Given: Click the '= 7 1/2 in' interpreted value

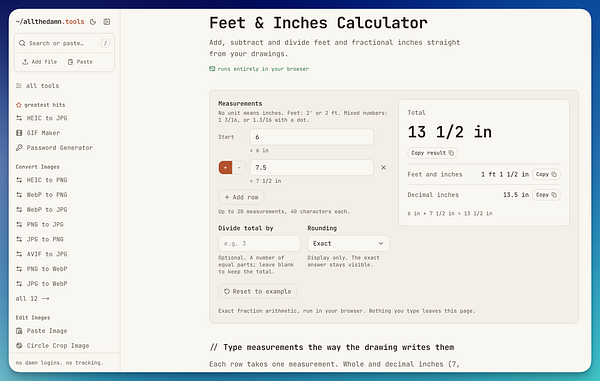Looking at the screenshot, I should pos(266,181).
